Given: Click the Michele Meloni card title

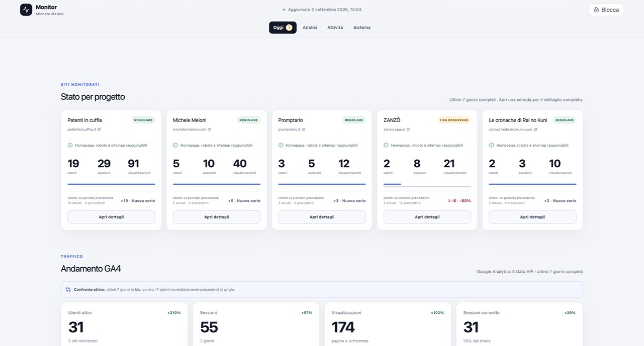Looking at the screenshot, I should pos(189,120).
